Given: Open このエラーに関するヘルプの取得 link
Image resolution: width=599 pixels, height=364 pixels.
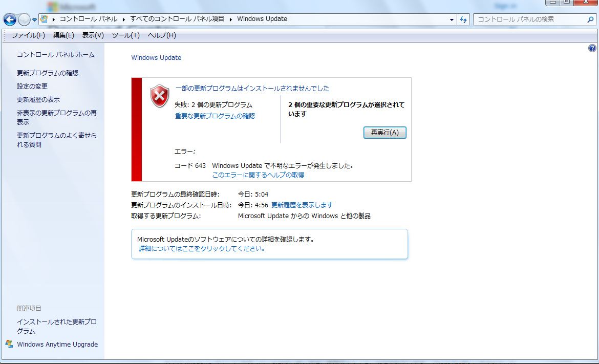Looking at the screenshot, I should click(258, 175).
